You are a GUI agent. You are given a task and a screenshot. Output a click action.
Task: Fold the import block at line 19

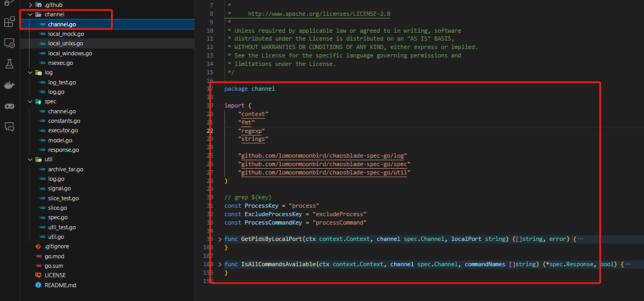click(x=220, y=105)
